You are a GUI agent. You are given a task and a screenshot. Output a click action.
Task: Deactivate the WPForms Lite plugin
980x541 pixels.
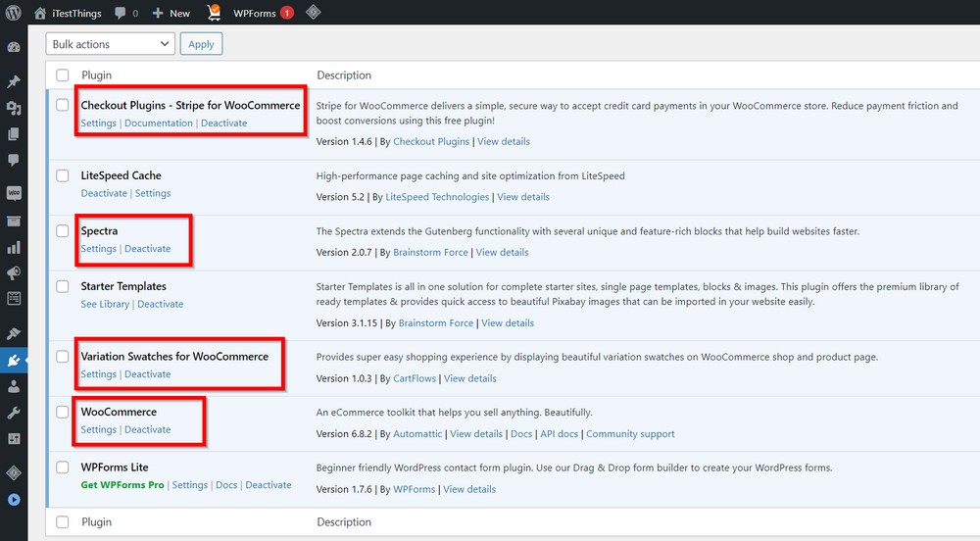pyautogui.click(x=269, y=485)
